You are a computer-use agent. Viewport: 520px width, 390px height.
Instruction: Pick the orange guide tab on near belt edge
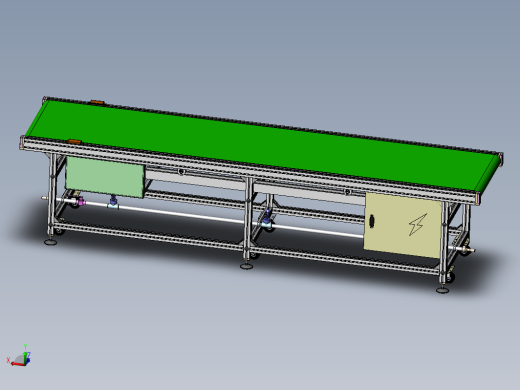[75, 142]
